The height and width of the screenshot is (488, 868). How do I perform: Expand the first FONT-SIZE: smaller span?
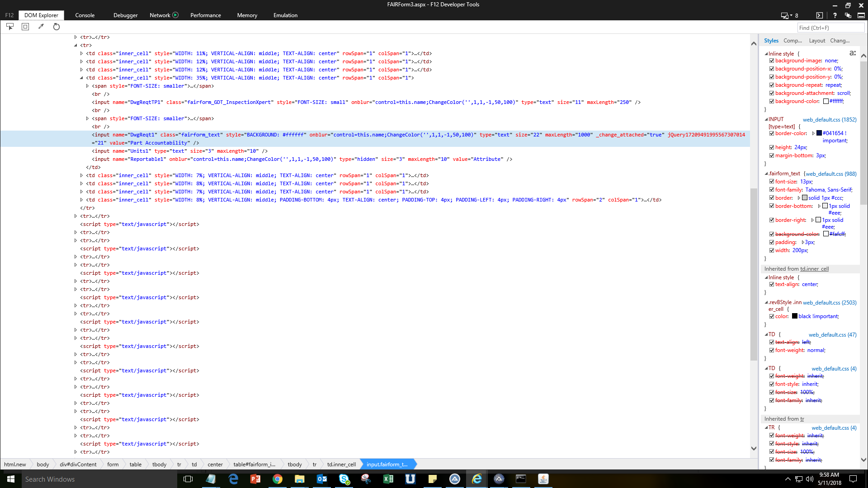87,86
